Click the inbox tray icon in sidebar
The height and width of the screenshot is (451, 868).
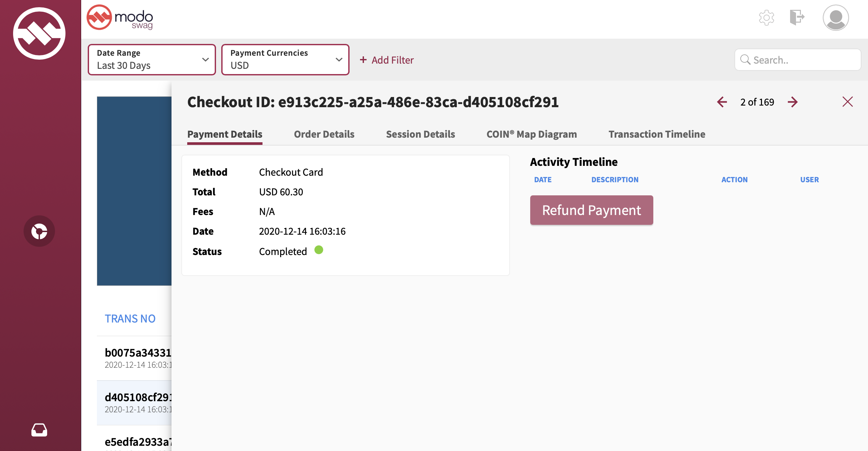pyautogui.click(x=39, y=430)
